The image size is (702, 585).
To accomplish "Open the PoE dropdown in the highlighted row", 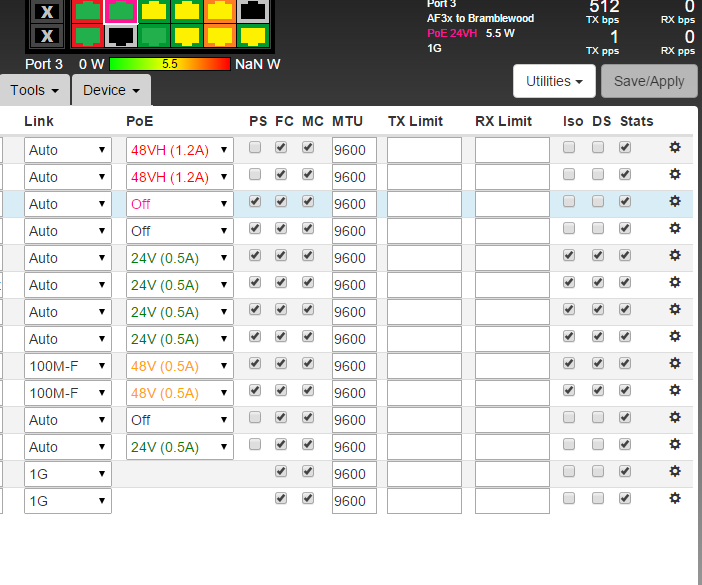I will point(179,204).
